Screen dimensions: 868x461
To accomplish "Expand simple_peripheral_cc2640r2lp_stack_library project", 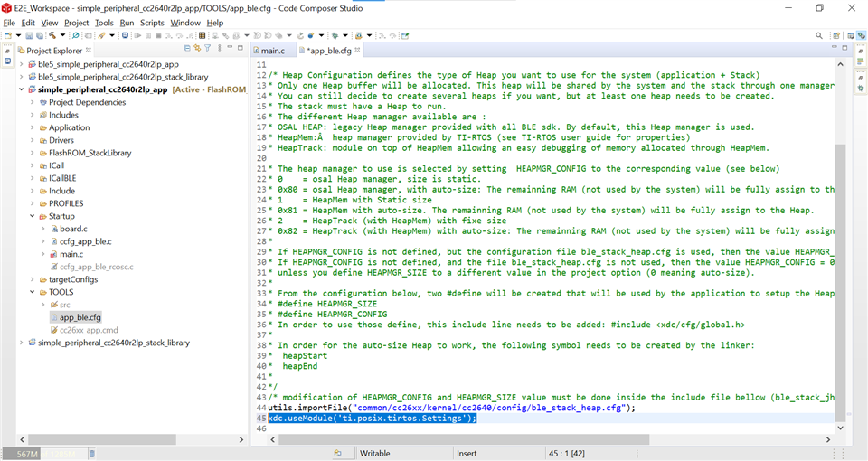I will pyautogui.click(x=21, y=343).
